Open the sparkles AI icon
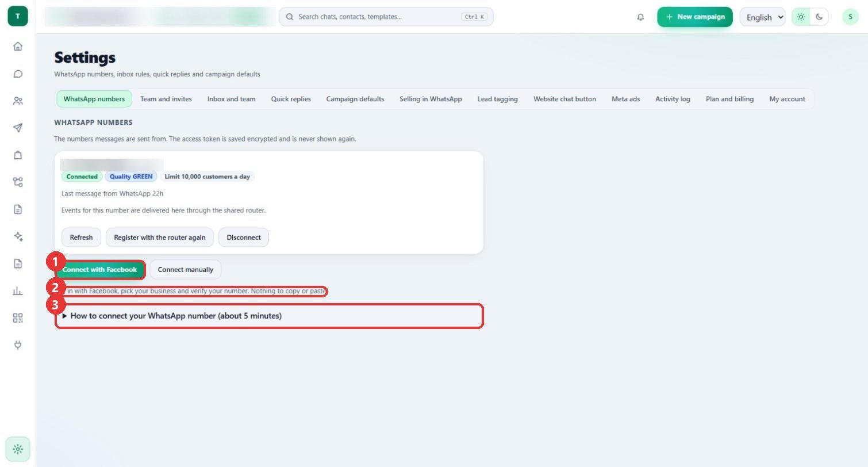Screen dimensions: 868x467 pyautogui.click(x=18, y=236)
